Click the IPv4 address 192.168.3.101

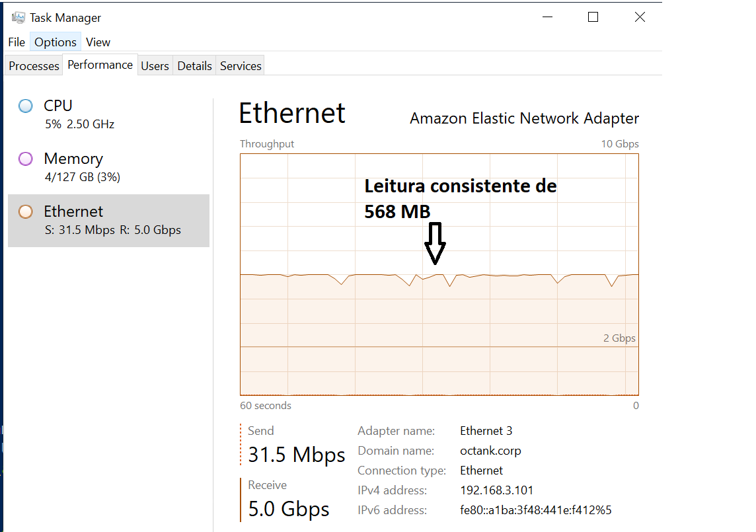[x=496, y=490]
